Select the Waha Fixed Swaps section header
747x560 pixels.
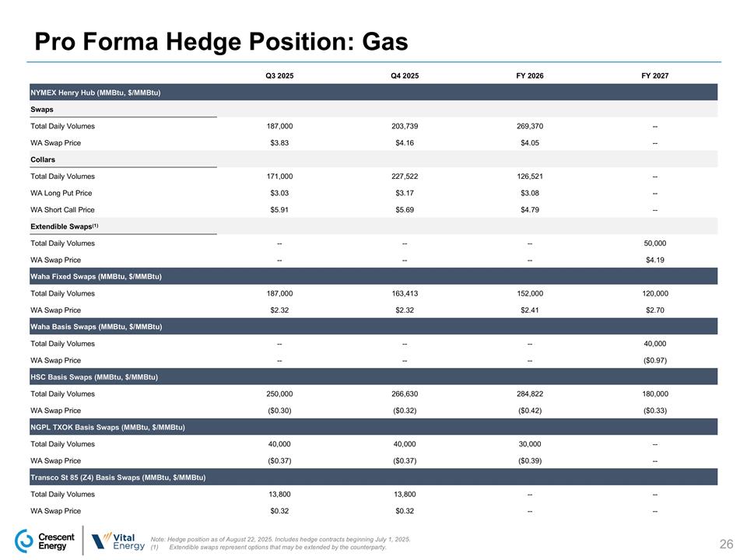pyautogui.click(x=96, y=276)
